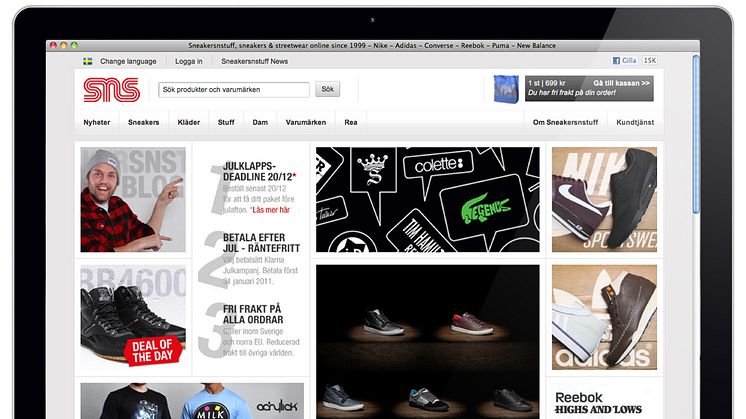Open the colette and Legends brands banner
The width and height of the screenshot is (746, 419).
pyautogui.click(x=428, y=199)
